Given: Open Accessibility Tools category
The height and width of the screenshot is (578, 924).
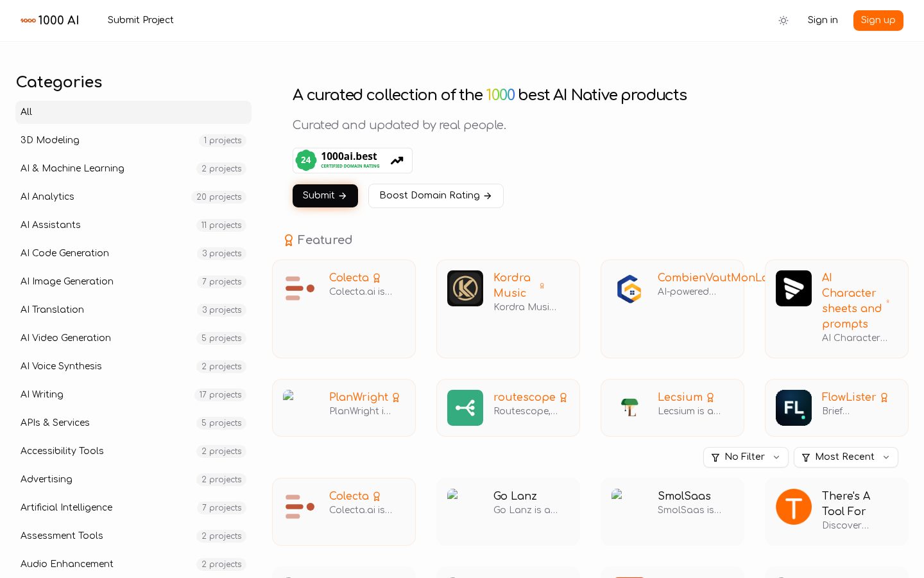Looking at the screenshot, I should pyautogui.click(x=133, y=451).
